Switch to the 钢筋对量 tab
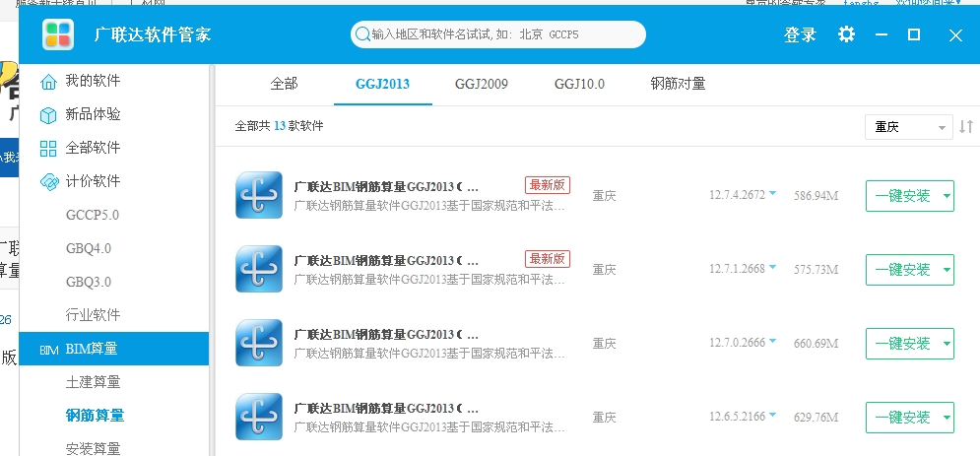The image size is (980, 456). pyautogui.click(x=679, y=84)
